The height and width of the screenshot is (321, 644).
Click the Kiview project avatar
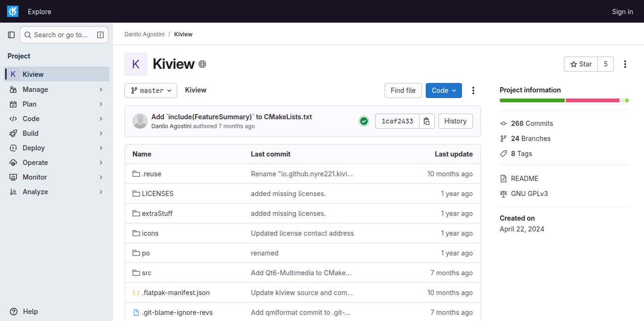136,64
